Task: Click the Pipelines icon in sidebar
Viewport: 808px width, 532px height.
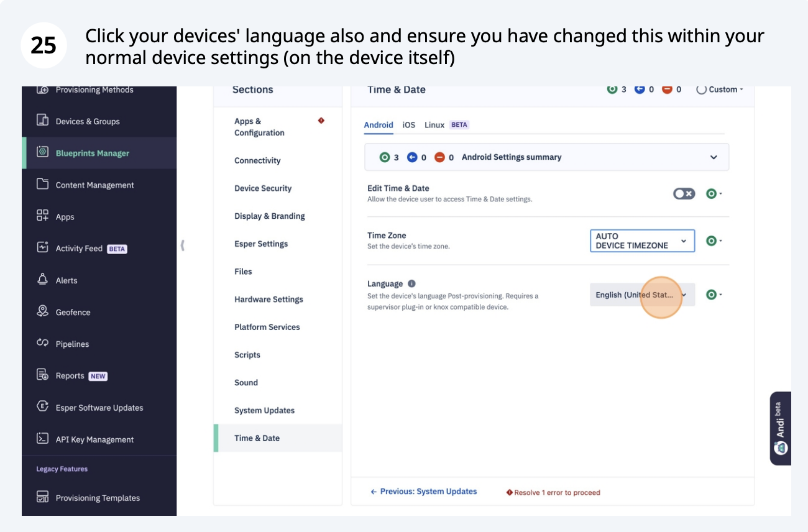Action: pos(42,343)
